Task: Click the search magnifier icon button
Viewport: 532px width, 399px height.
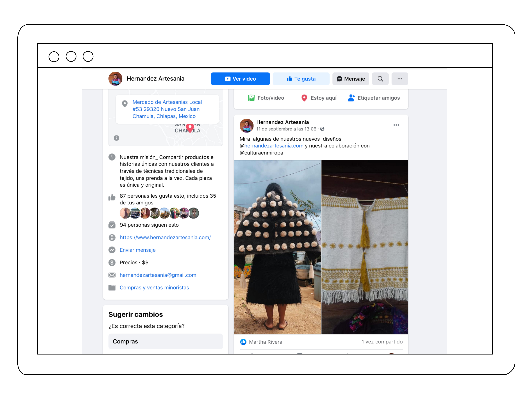Action: [x=380, y=79]
